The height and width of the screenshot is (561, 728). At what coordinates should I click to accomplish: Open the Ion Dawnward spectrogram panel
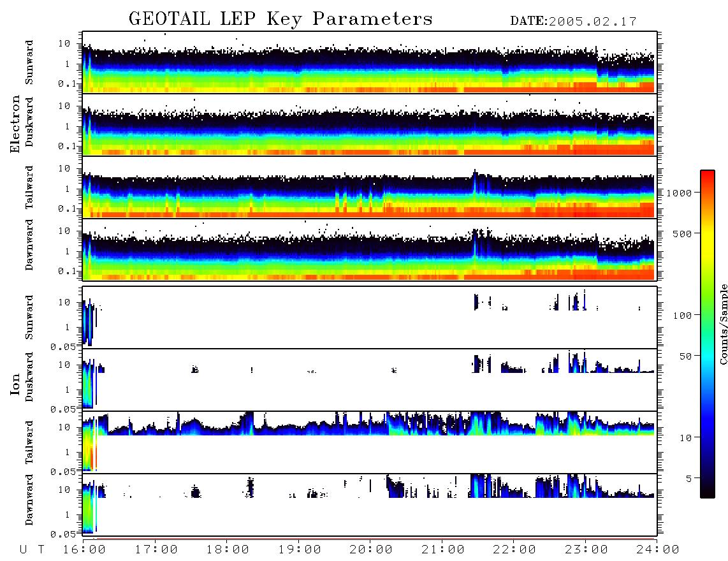pos(370,505)
